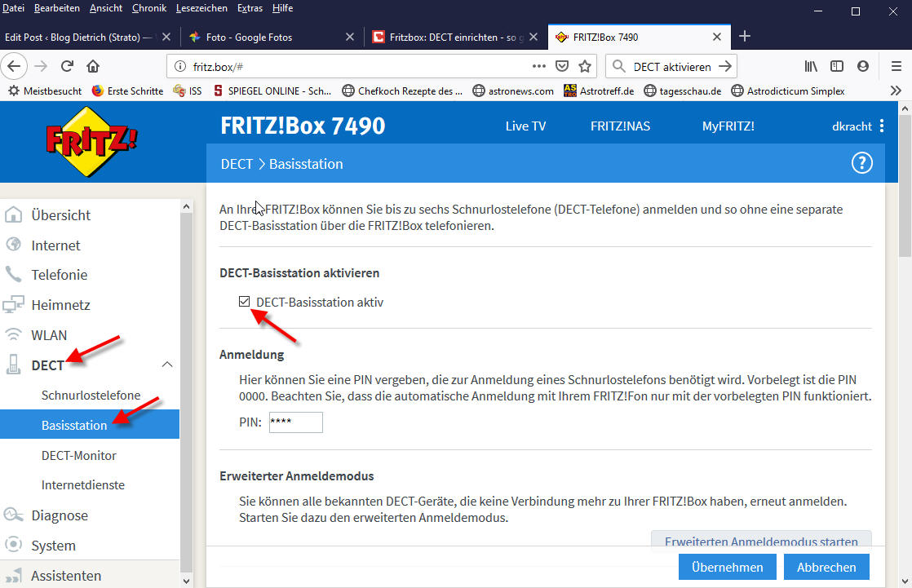The image size is (912, 588).
Task: Open the Live TV link
Action: [x=525, y=126]
